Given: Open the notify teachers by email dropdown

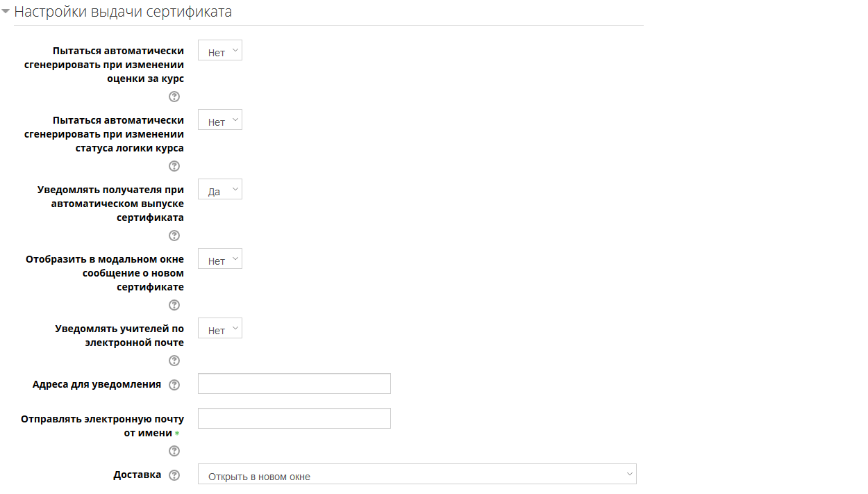Looking at the screenshot, I should click(220, 329).
